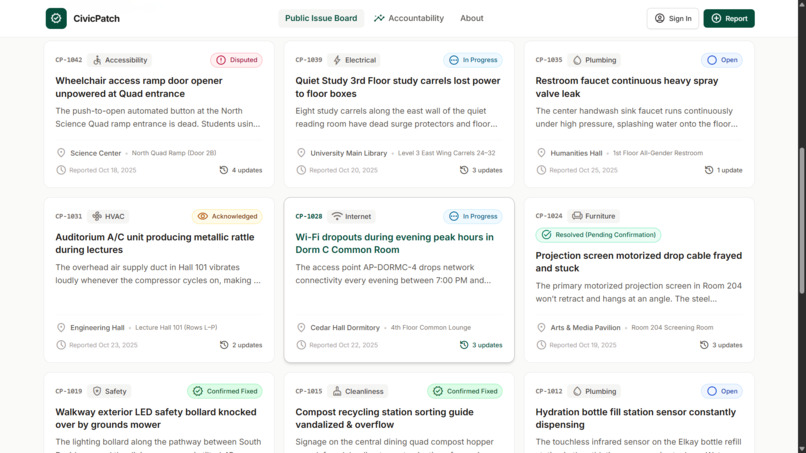Screen dimensions: 806x453
Task: Click the clock icon beside Reported Oct 20, 2025
Action: click(x=301, y=170)
